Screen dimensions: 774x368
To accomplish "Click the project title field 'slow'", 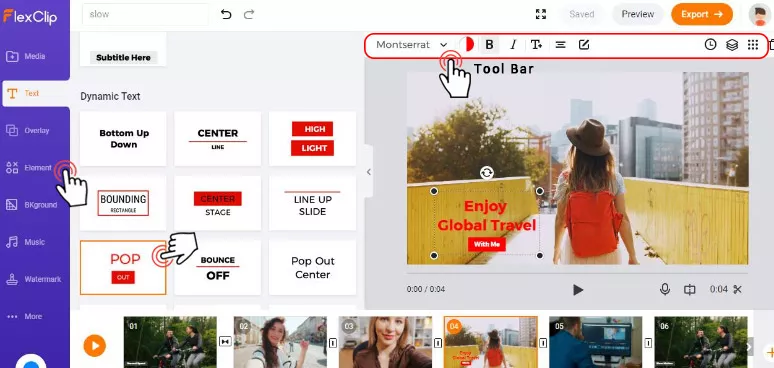I will coord(145,14).
